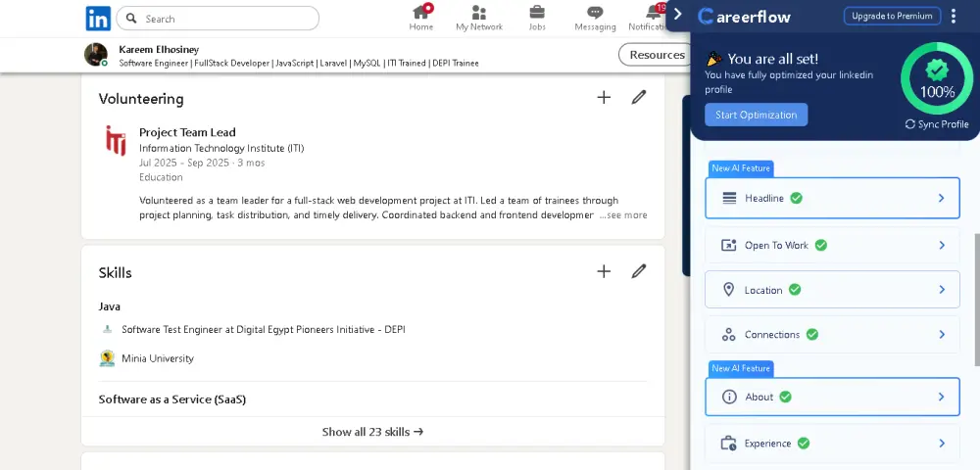Click Upgrade to Premium button
Viewport: 980px width, 470px height.
pos(892,17)
